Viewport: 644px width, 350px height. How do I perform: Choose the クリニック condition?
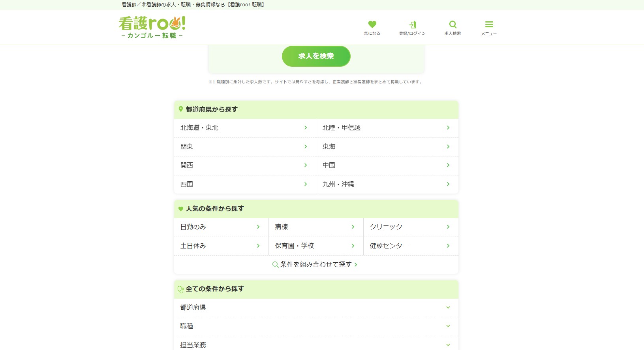click(x=410, y=227)
